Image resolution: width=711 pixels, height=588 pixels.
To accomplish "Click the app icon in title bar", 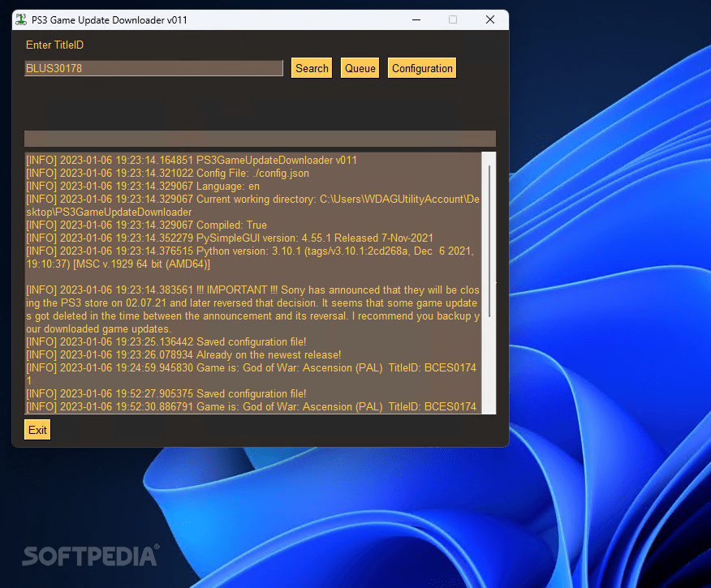I will (x=21, y=20).
